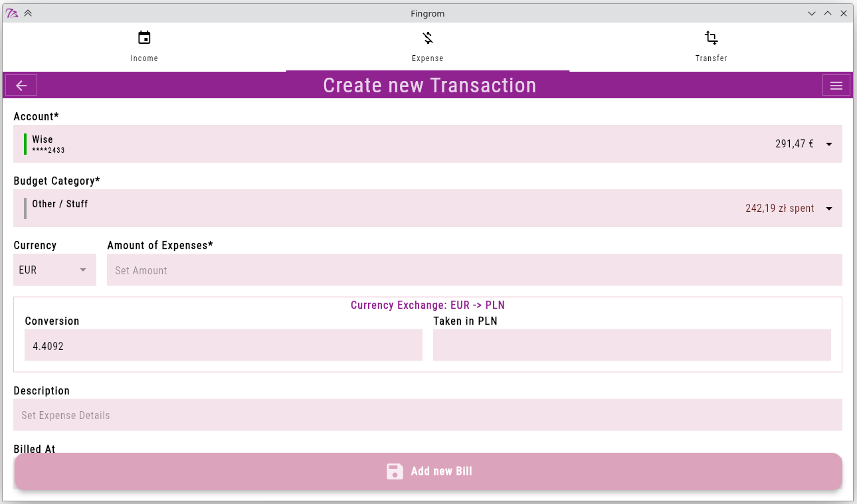Select the Other / Stuff category row
857x504 pixels.
[60, 204]
